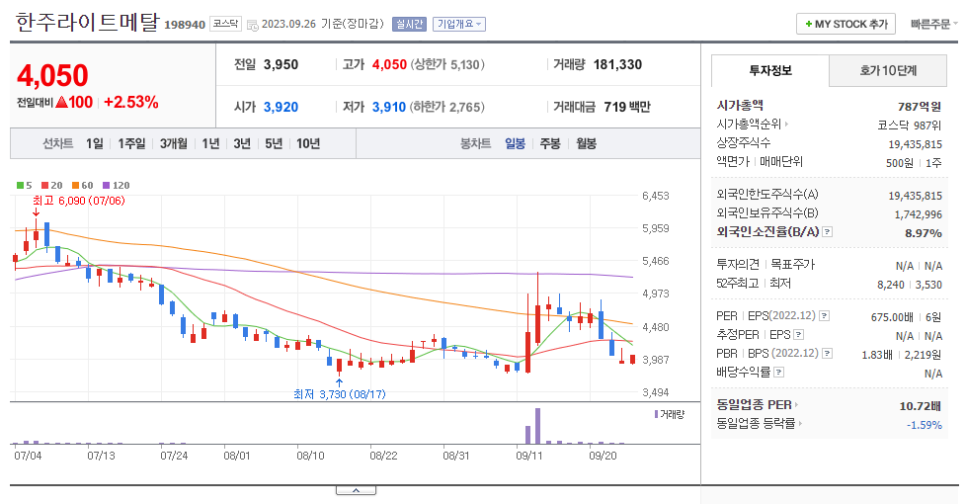
Task: Click the 저가 value 3,910
Action: point(389,107)
